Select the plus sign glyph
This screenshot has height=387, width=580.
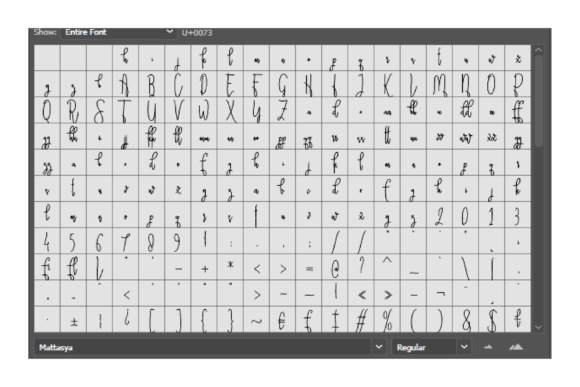(204, 267)
